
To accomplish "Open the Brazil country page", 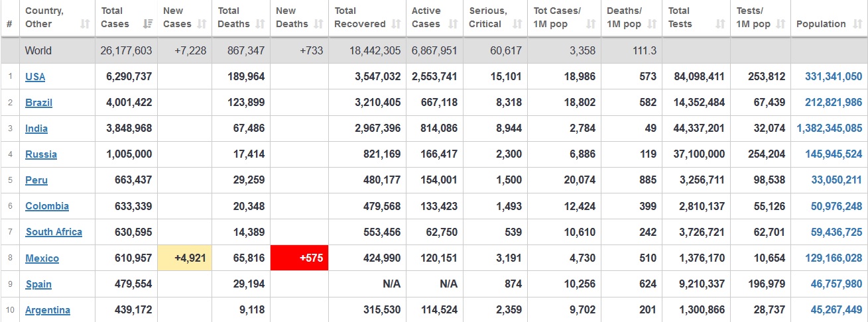I will 38,103.
